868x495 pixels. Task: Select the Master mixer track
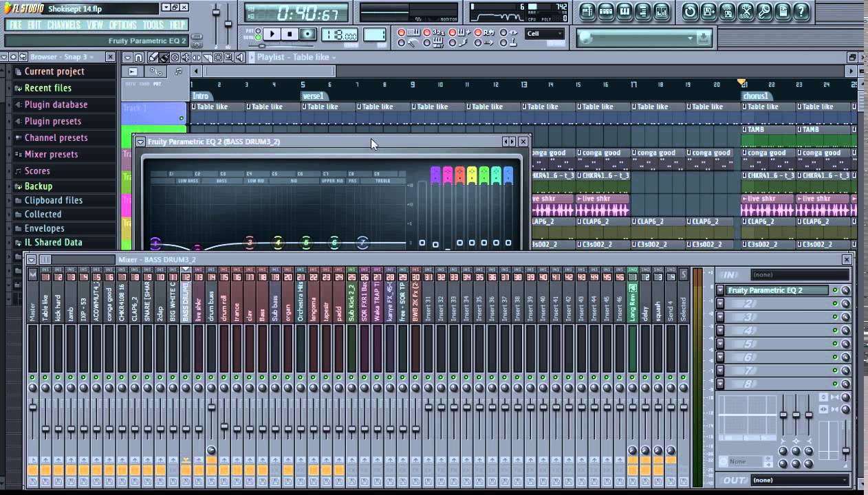[32, 302]
